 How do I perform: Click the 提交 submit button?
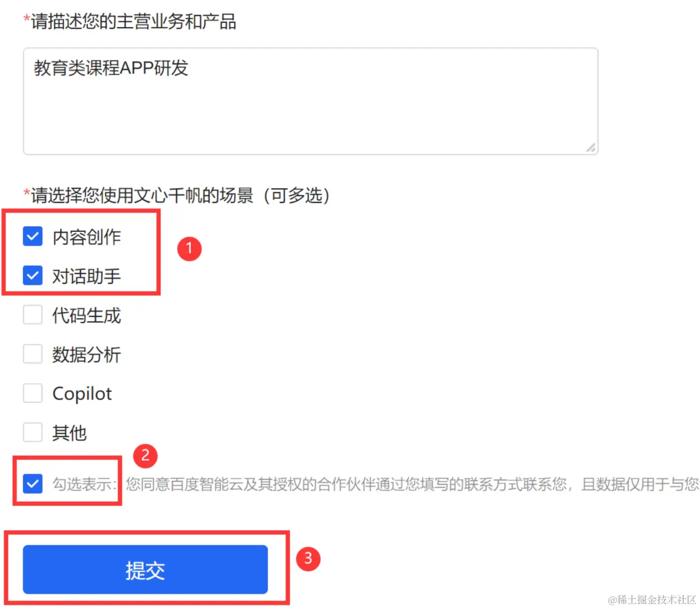point(145,570)
